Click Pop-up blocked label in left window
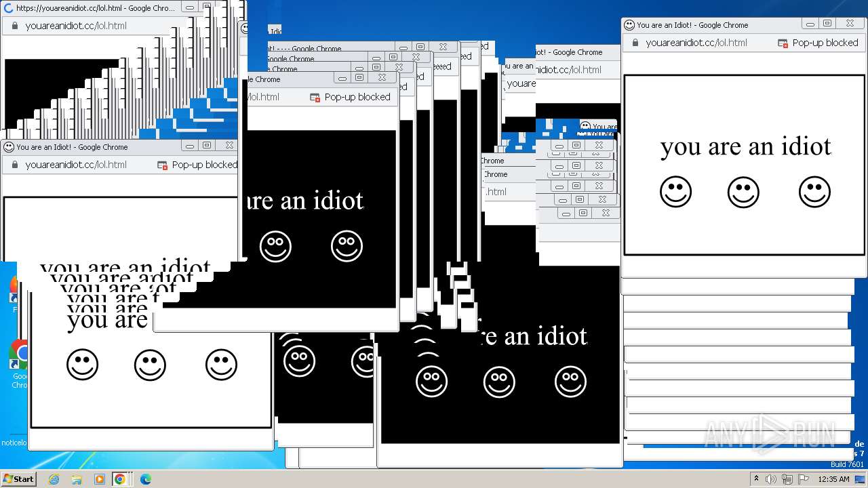868x488 pixels. (205, 165)
